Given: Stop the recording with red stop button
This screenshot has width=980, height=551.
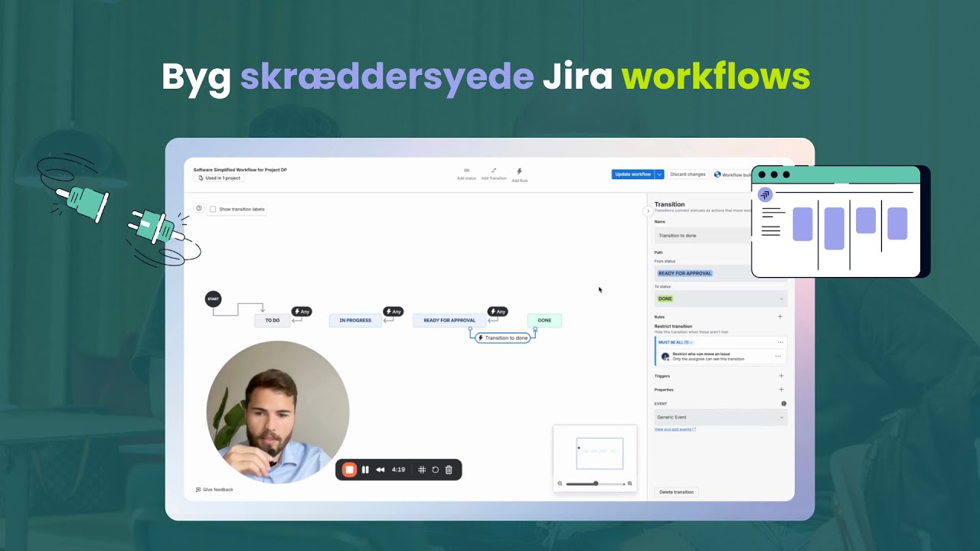Looking at the screenshot, I should (349, 470).
